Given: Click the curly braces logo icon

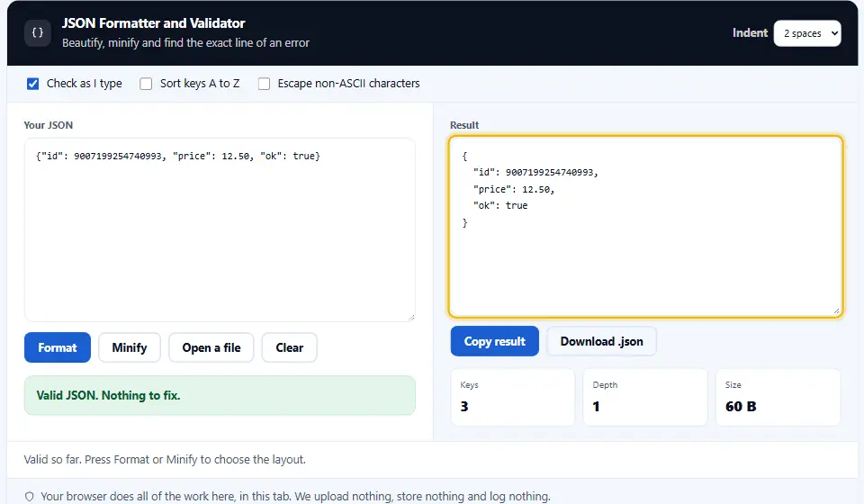Looking at the screenshot, I should pos(38,33).
